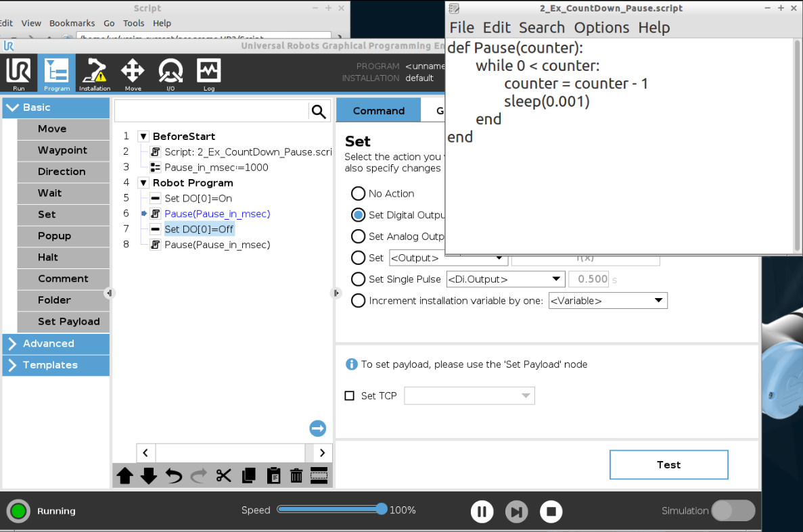Copy the selected program node
Screen dimensions: 803x532
[x=248, y=476]
